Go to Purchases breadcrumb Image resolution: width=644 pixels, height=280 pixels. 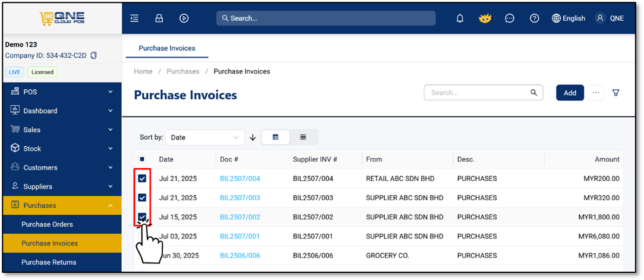[x=183, y=71]
